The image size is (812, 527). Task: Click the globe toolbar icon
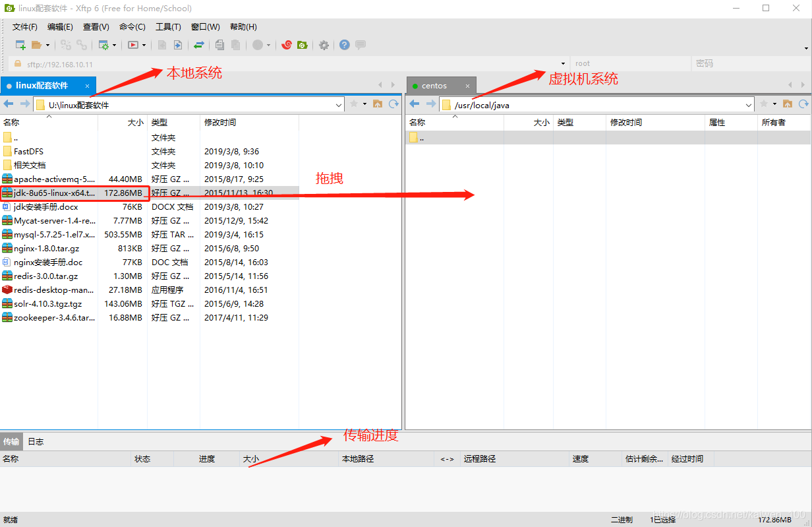click(x=258, y=45)
